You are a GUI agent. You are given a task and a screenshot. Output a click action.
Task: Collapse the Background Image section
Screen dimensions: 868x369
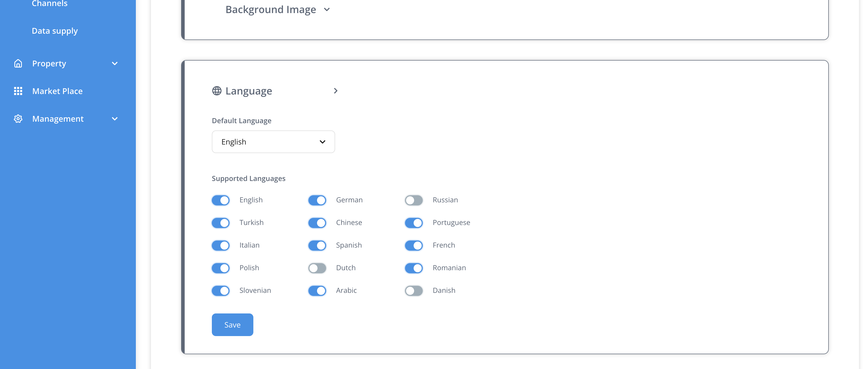click(x=327, y=10)
